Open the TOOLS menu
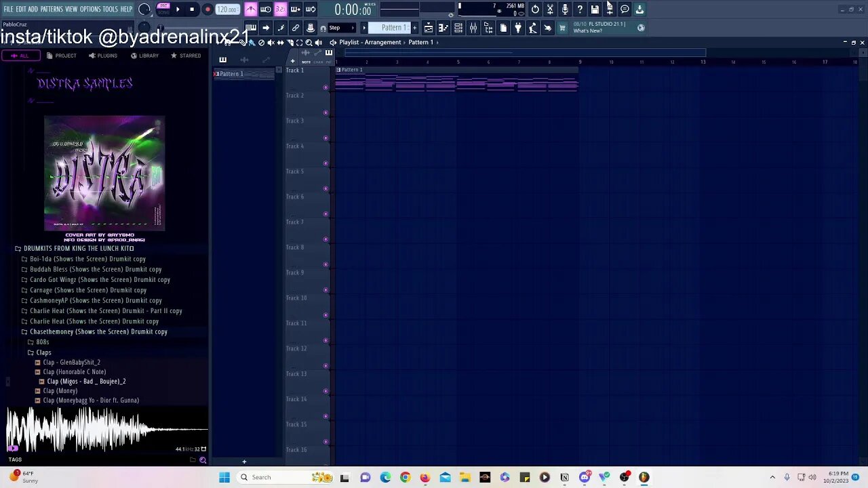868x488 pixels. point(111,9)
